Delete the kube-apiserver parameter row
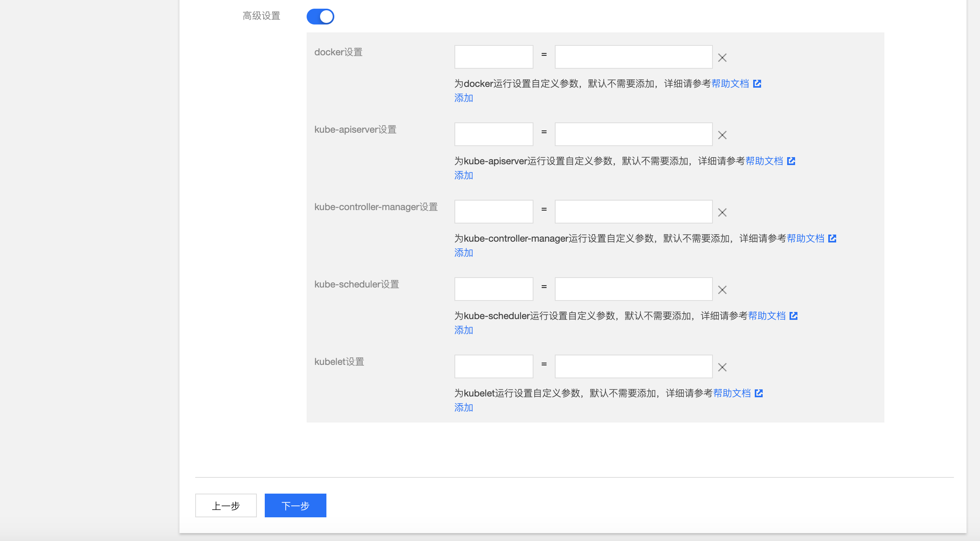 tap(722, 135)
